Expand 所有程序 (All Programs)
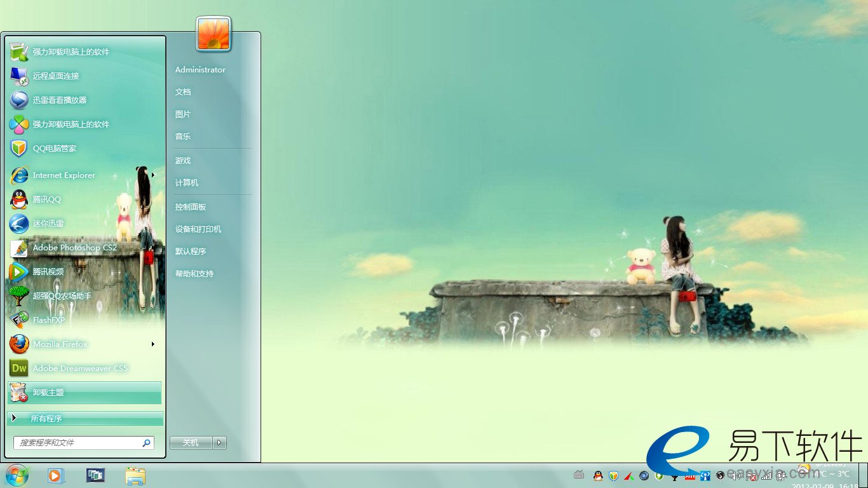This screenshot has width=868, height=488. (85, 419)
